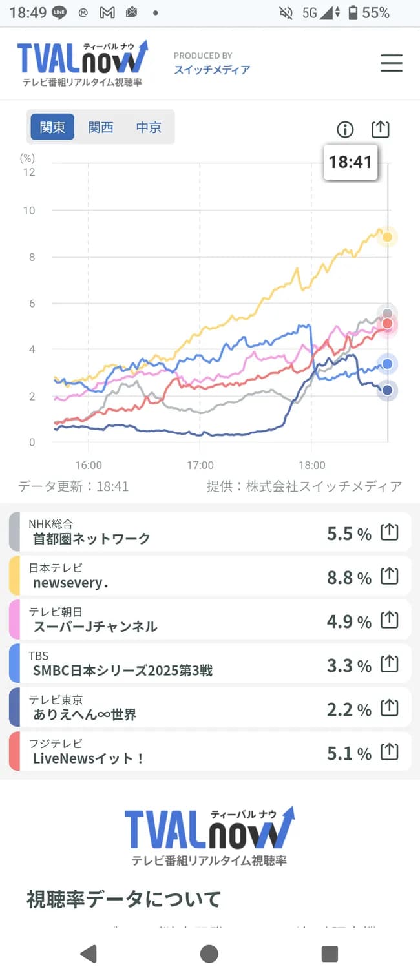Select the yellow line endpoint dot on the chart
This screenshot has height=980, width=420.
coord(387,236)
